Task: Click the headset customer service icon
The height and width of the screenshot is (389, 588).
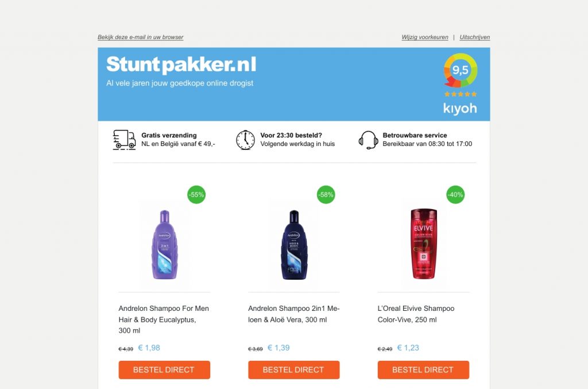Action: 368,140
